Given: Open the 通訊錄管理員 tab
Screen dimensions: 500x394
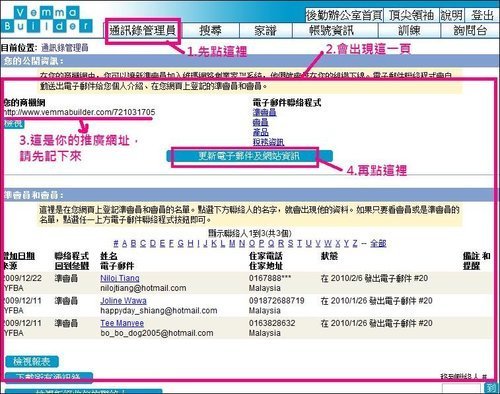Looking at the screenshot, I should point(143,31).
